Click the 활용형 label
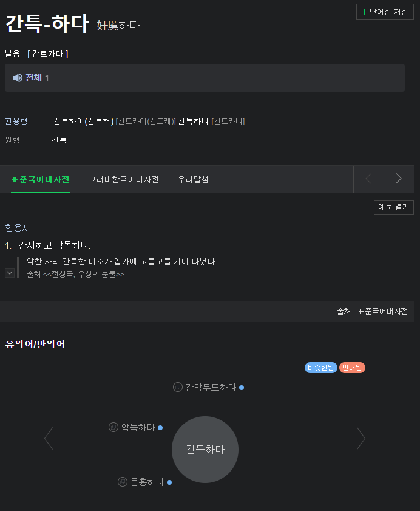This screenshot has width=420, height=511. pyautogui.click(x=16, y=122)
